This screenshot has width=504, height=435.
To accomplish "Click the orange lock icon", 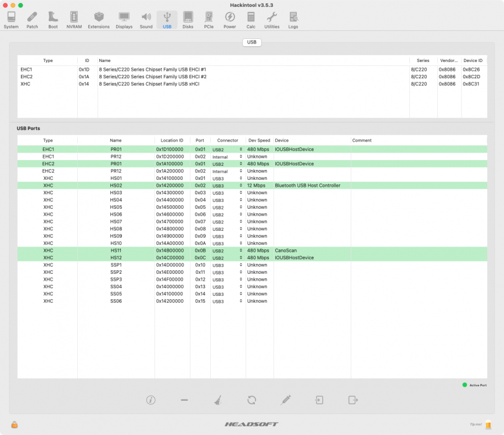I will pos(15,425).
